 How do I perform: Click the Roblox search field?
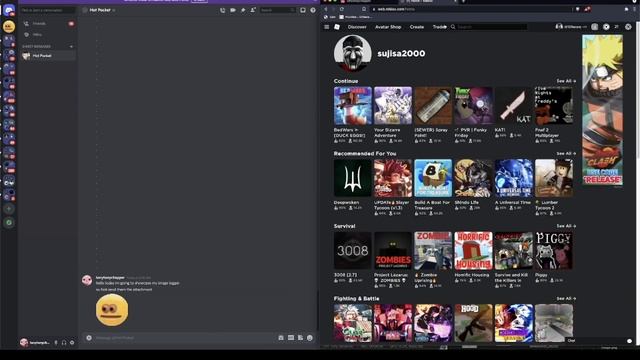[x=490, y=27]
